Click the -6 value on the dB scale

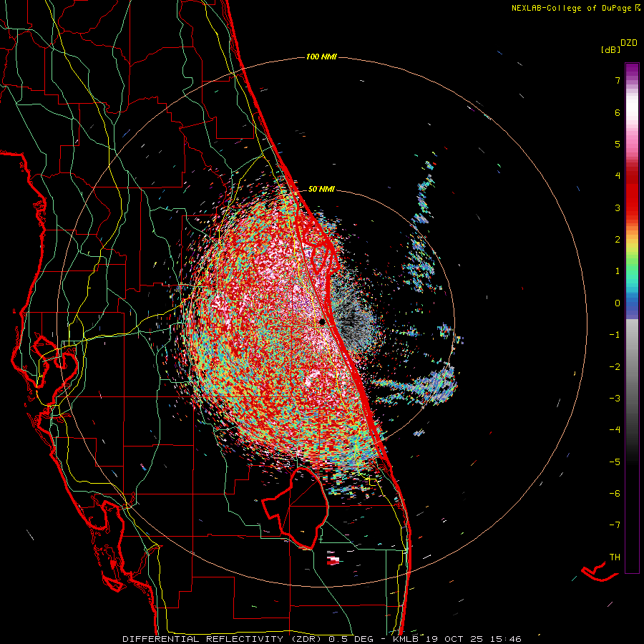[x=615, y=494]
